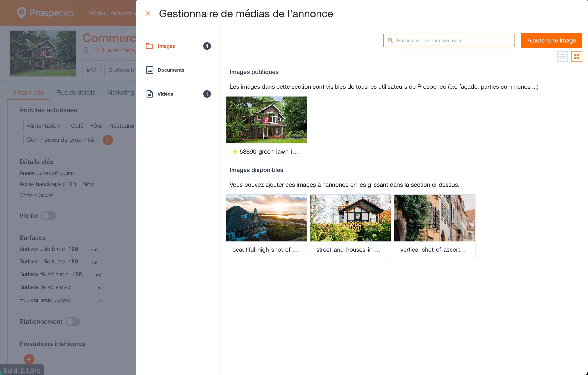Image resolution: width=588 pixels, height=375 pixels.
Task: Click the Activités autorisées heading
Action: pyautogui.click(x=48, y=110)
